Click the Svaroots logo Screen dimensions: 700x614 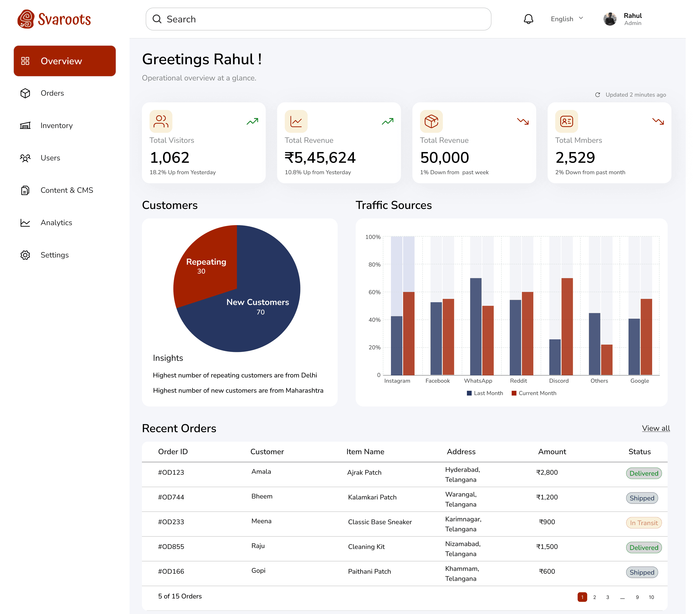[55, 19]
